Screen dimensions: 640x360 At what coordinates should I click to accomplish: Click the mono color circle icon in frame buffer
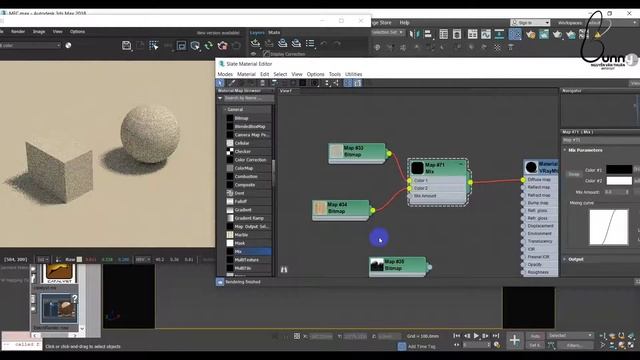point(68,45)
